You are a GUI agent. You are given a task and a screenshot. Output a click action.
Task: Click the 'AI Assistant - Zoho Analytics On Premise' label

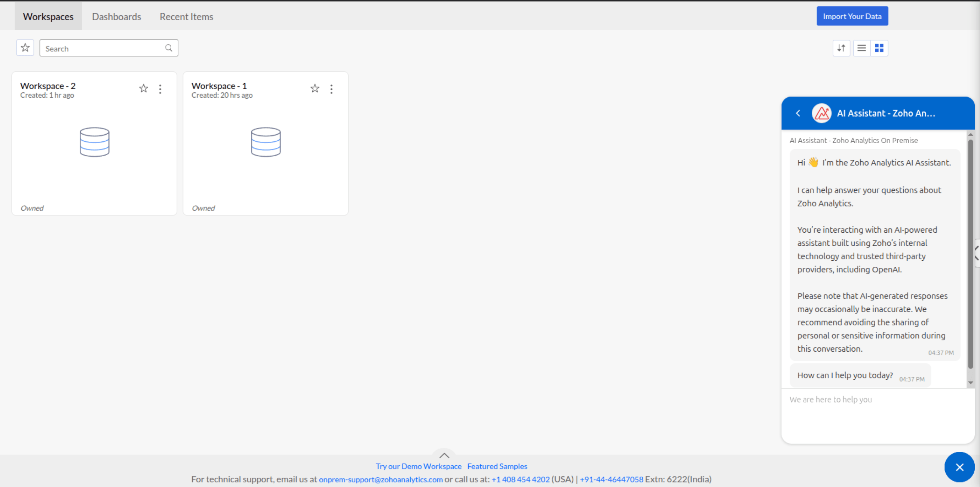tap(854, 140)
